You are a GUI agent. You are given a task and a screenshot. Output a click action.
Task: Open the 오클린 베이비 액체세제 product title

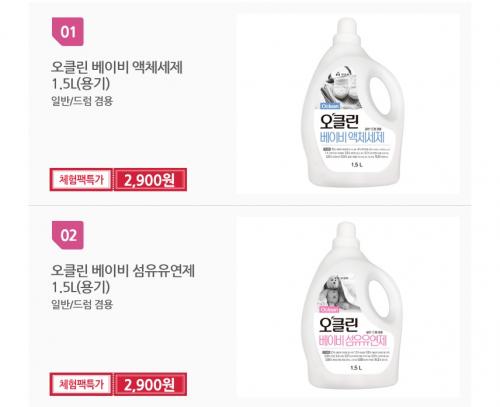(x=117, y=75)
